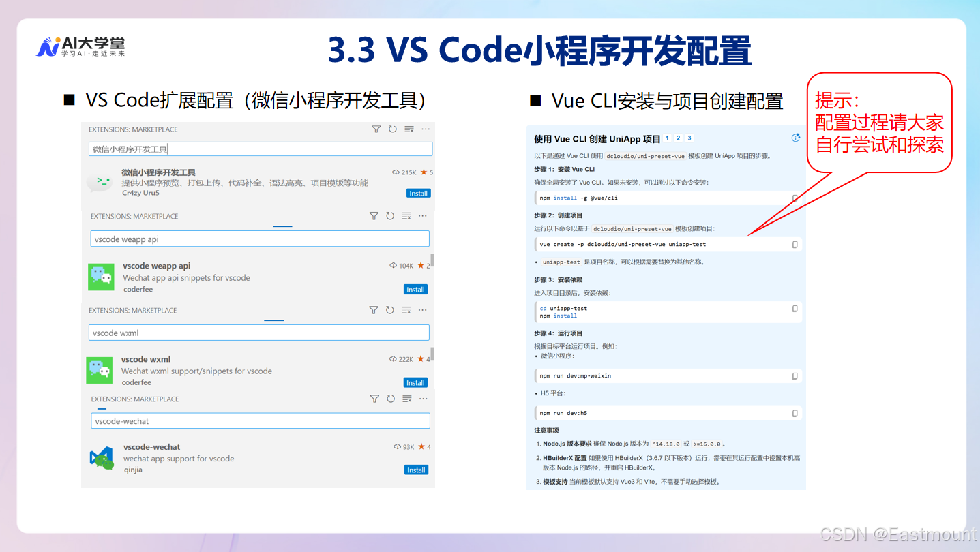Click the 注意事项 heading
The width and height of the screenshot is (980, 552).
pos(547,431)
